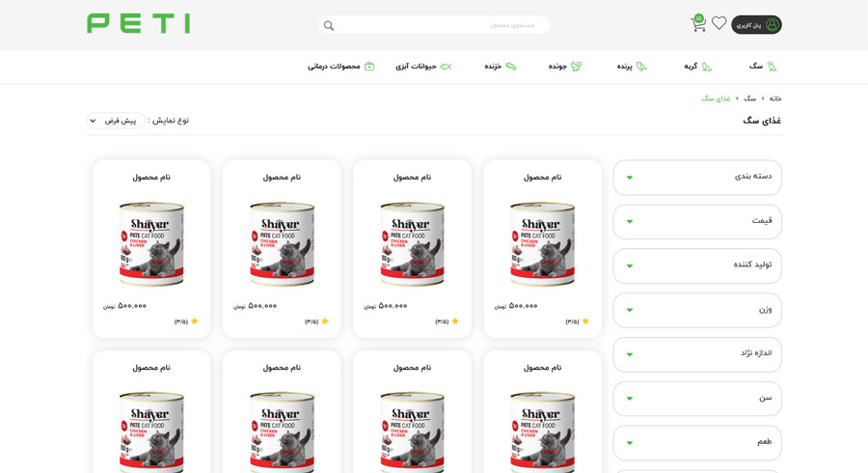Open the پیش فرض sort dropdown
Image resolution: width=868 pixels, height=473 pixels.
click(x=116, y=121)
